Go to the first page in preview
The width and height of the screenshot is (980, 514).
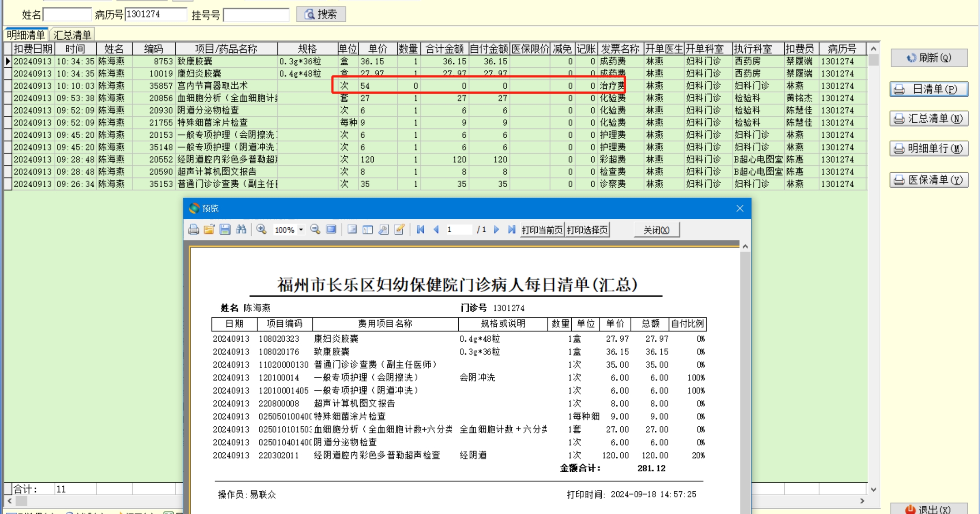[421, 230]
